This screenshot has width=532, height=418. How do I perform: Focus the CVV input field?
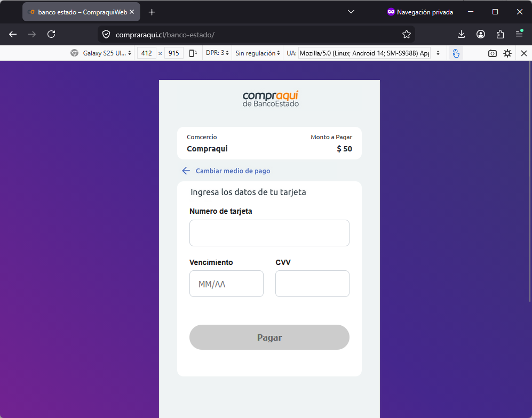pos(312,284)
